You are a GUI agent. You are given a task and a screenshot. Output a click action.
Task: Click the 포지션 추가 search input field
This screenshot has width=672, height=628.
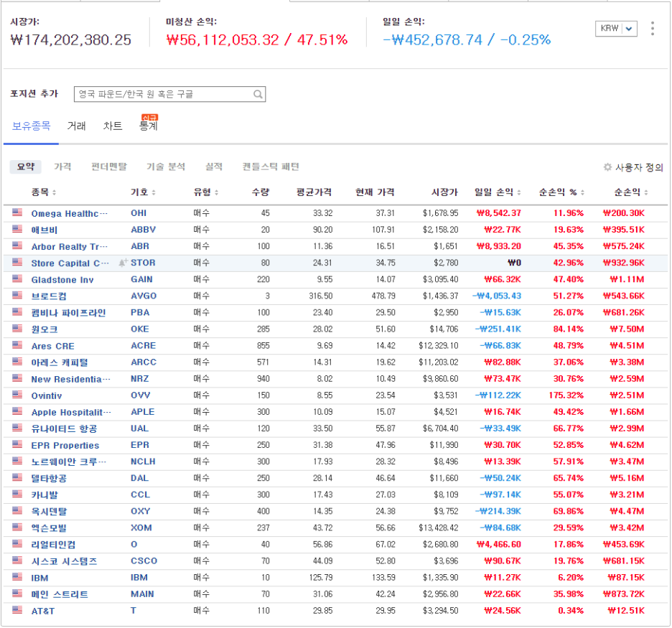pos(169,94)
